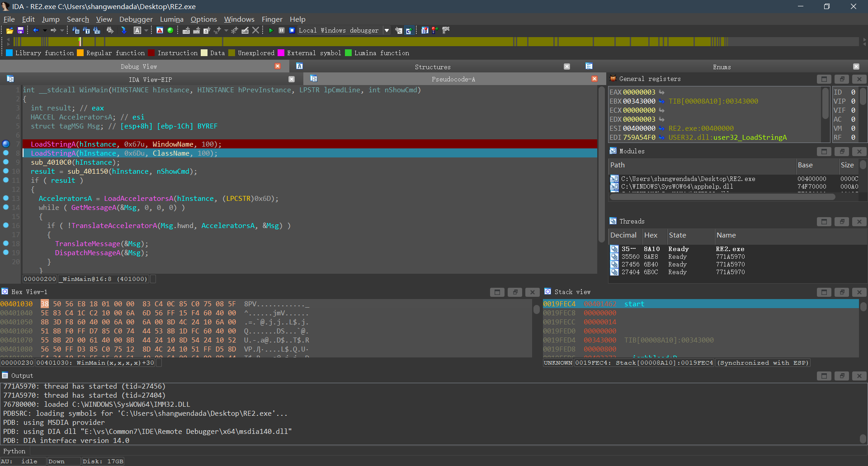Open the Jump menu
This screenshot has height=466, width=868.
[51, 19]
